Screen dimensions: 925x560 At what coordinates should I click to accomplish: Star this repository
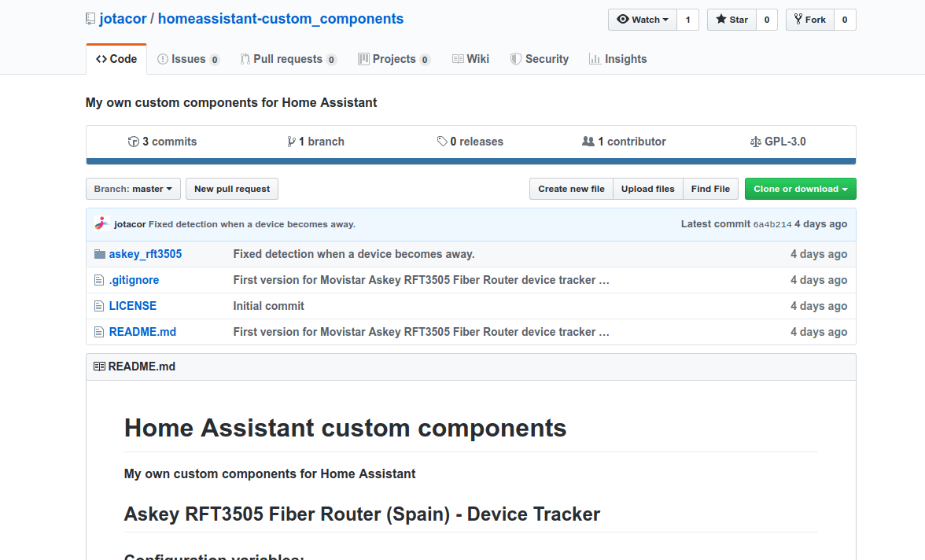click(x=732, y=20)
